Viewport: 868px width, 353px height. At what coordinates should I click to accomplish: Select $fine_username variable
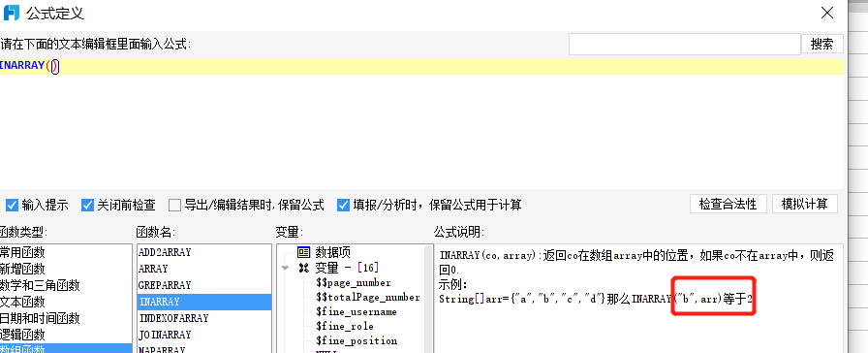(x=356, y=312)
